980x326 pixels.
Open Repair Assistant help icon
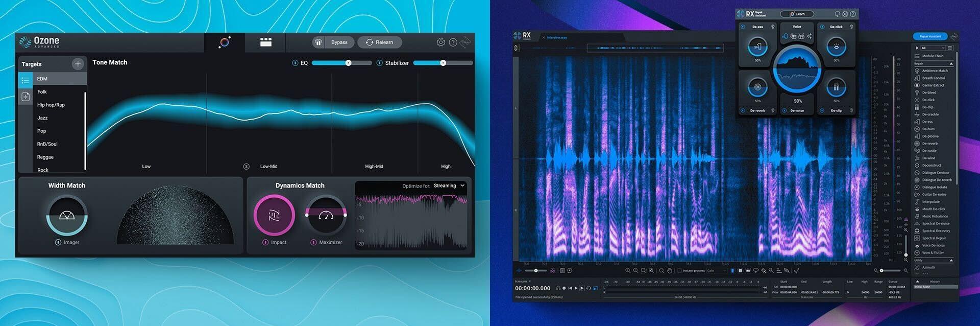(x=852, y=14)
